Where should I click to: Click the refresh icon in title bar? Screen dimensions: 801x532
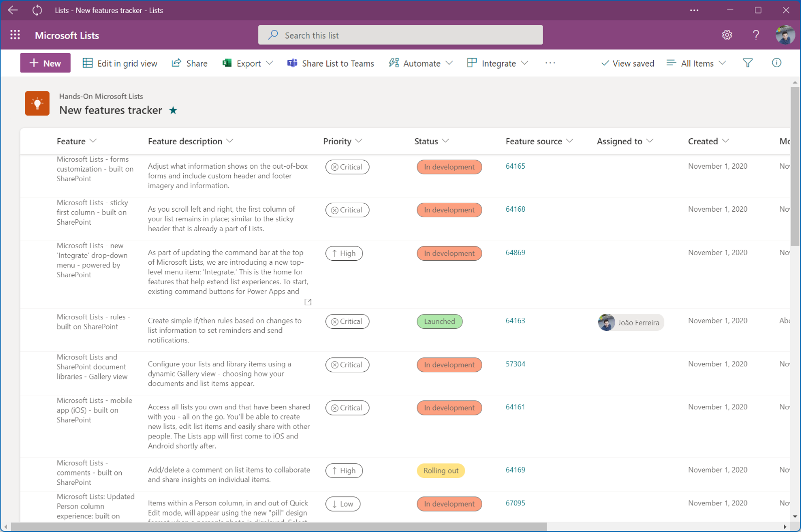37,10
